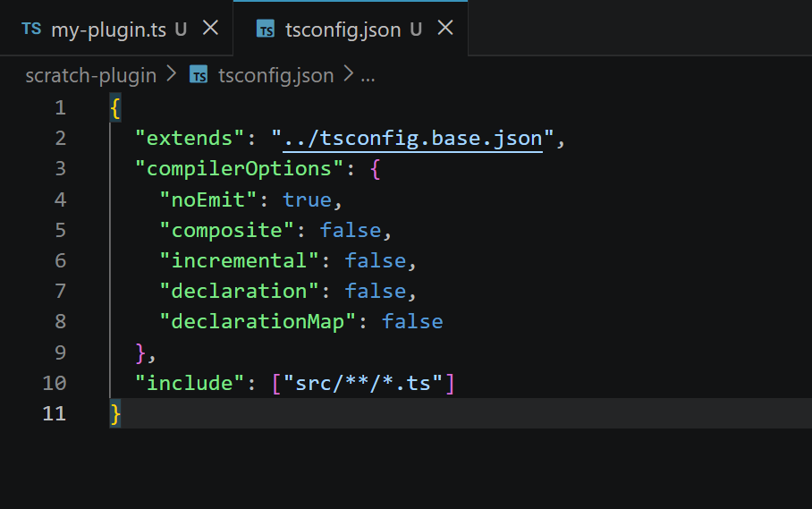Select the true value of noEmit
This screenshot has height=509, width=812.
point(307,199)
